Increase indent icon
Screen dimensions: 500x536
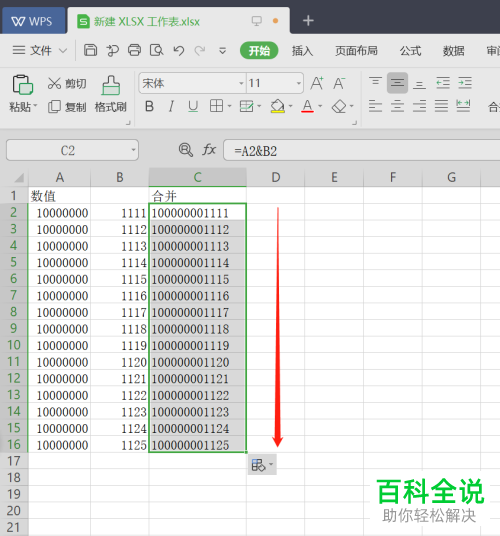click(465, 83)
